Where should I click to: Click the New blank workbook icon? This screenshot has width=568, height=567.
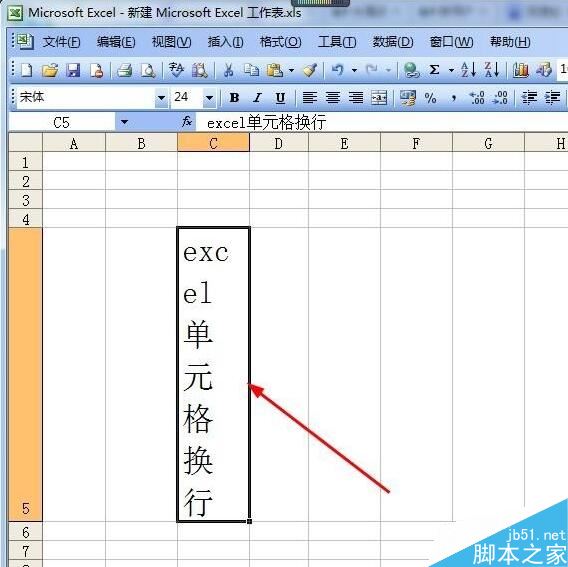26,70
